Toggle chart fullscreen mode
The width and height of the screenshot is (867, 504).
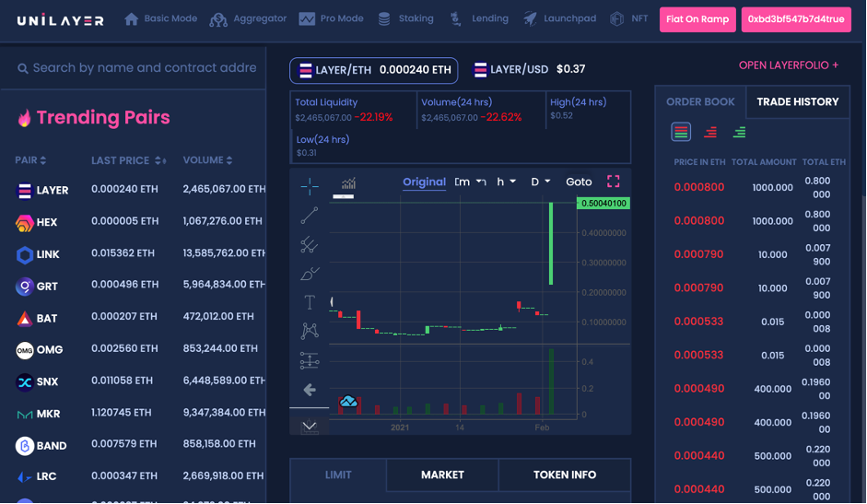[x=614, y=181]
